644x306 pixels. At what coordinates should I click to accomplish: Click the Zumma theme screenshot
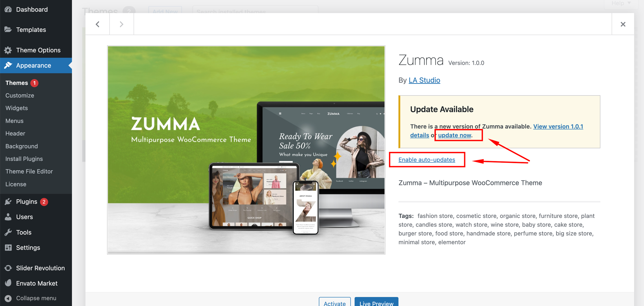tap(246, 150)
